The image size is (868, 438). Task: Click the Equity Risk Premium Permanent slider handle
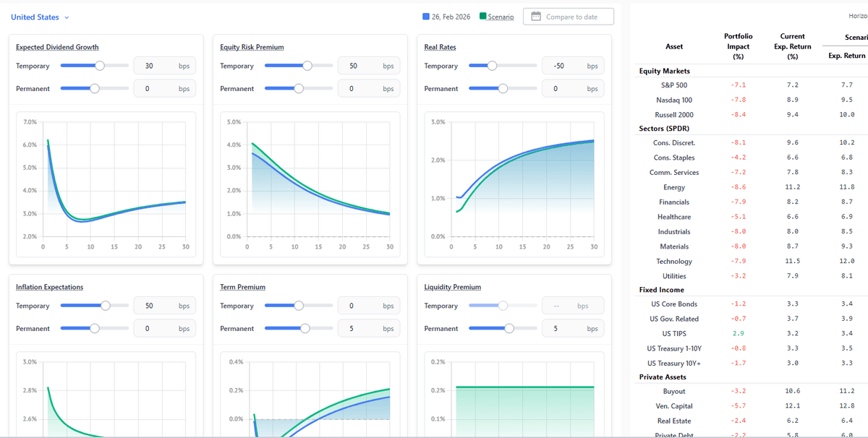point(299,89)
